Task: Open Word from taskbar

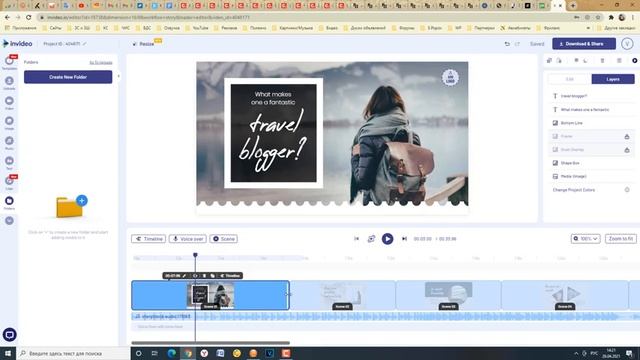Action: pyautogui.click(x=220, y=353)
